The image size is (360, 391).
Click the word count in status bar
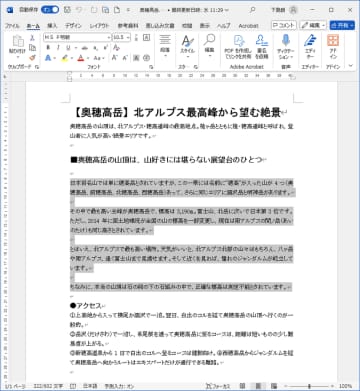48,386
